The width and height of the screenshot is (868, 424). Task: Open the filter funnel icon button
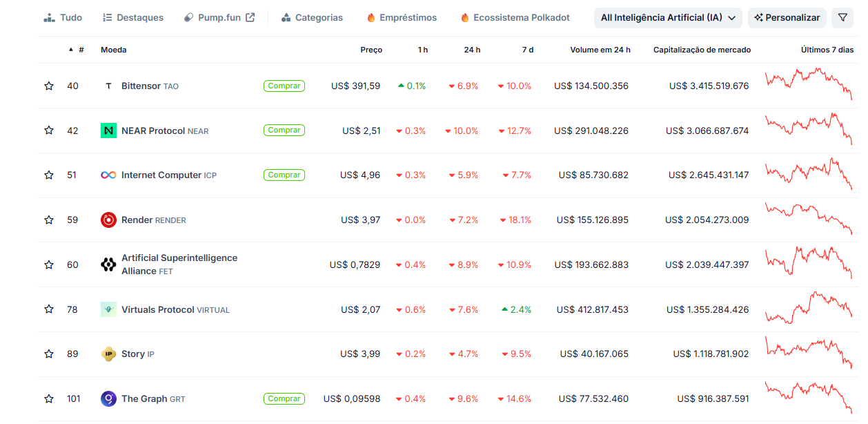tap(842, 18)
